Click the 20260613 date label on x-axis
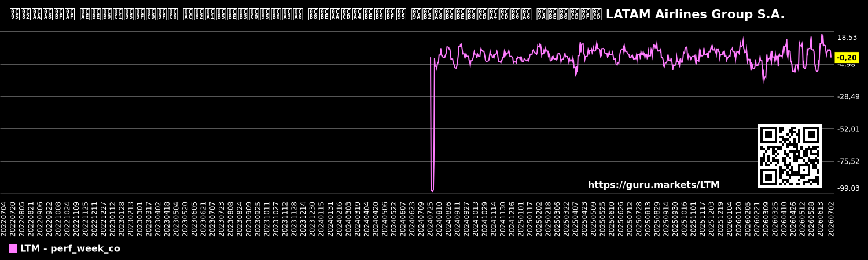This screenshot has width=868, height=260. 820,218
